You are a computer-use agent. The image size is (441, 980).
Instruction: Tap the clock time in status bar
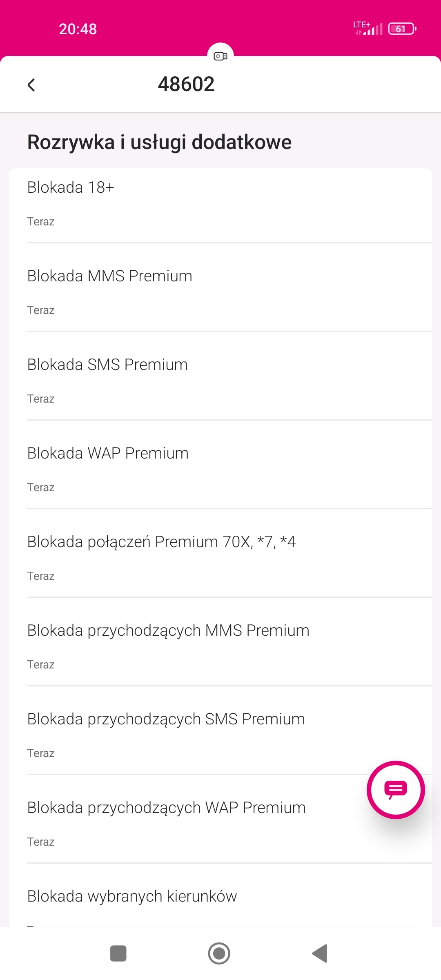(x=78, y=29)
